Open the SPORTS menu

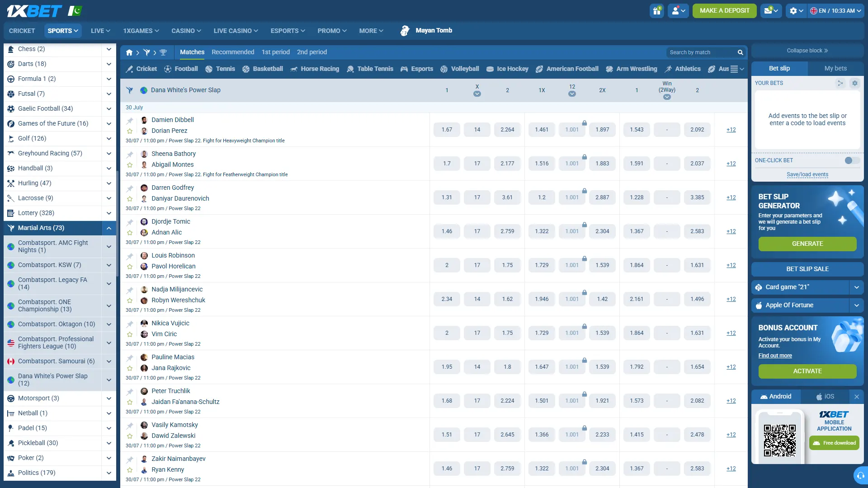click(63, 31)
